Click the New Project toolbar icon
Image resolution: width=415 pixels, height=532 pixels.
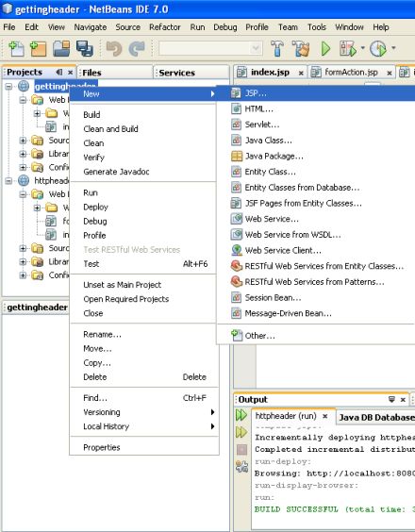point(38,48)
